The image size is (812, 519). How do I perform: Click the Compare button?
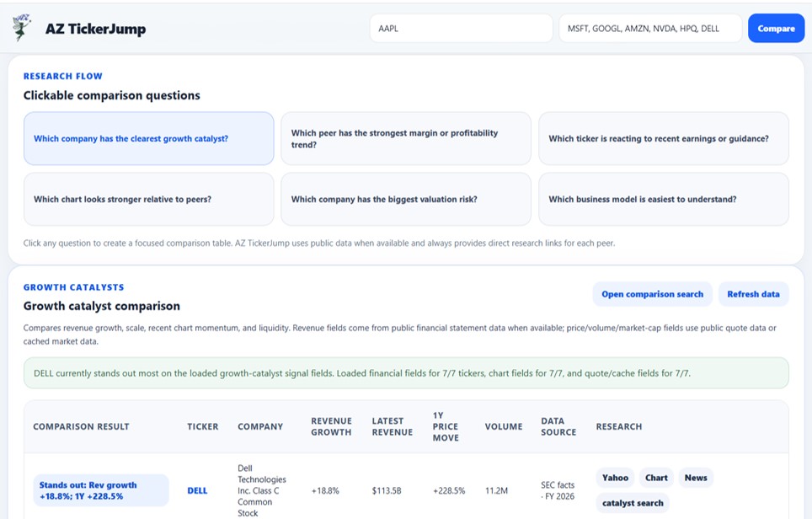776,29
